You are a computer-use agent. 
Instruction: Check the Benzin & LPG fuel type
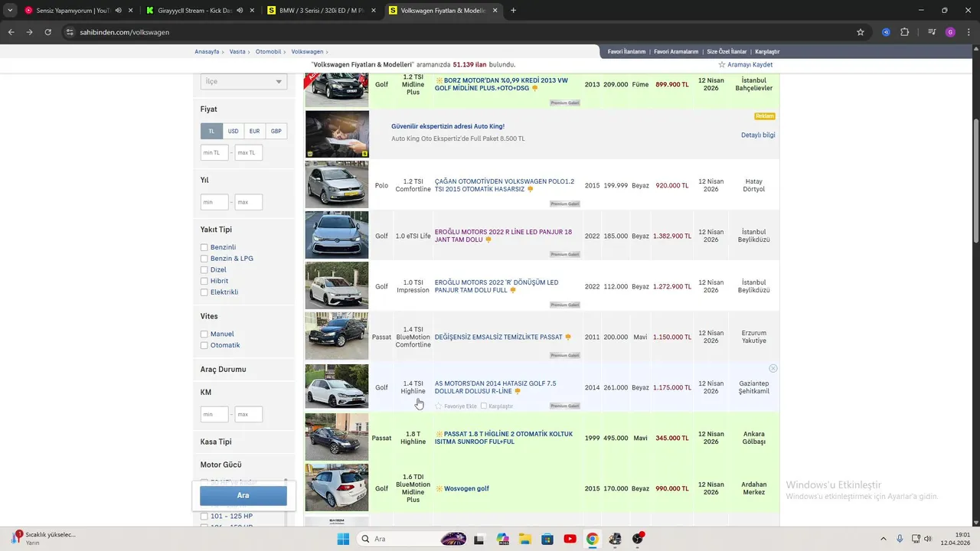coord(204,259)
